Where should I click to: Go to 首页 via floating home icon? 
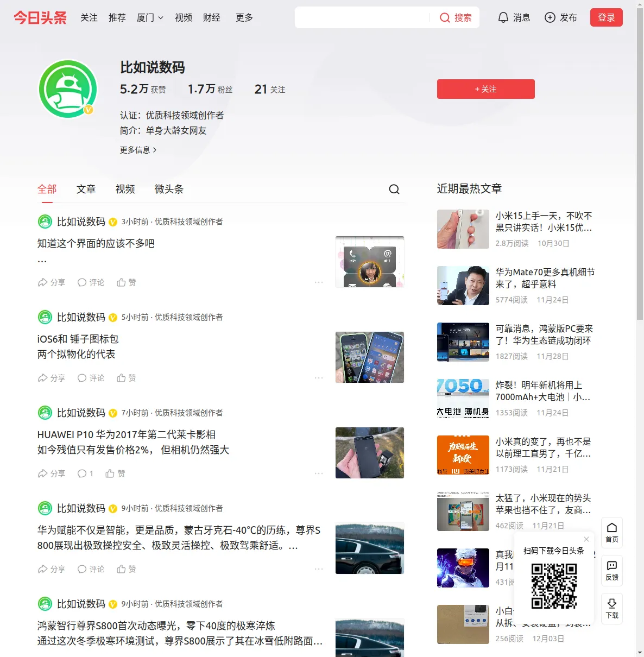click(612, 533)
